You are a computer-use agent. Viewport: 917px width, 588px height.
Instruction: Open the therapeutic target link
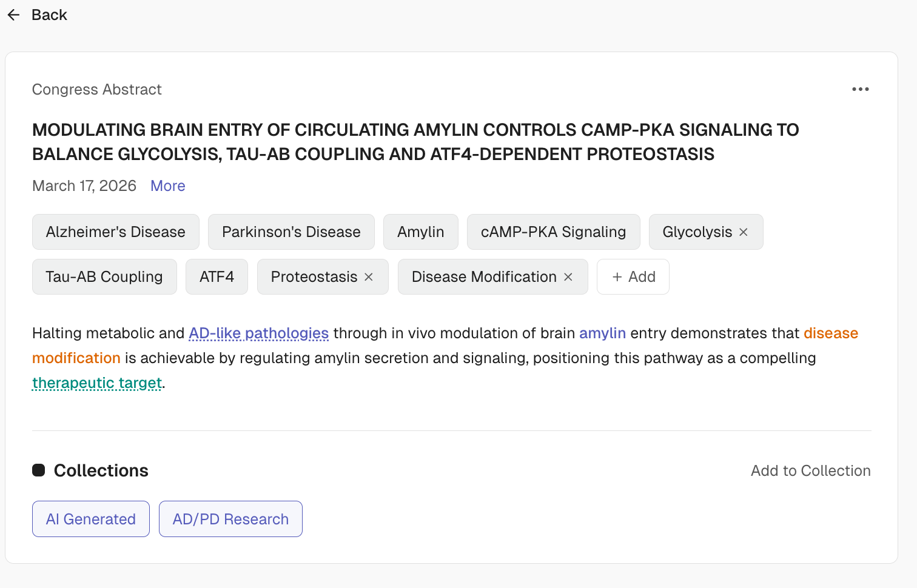pos(97,383)
